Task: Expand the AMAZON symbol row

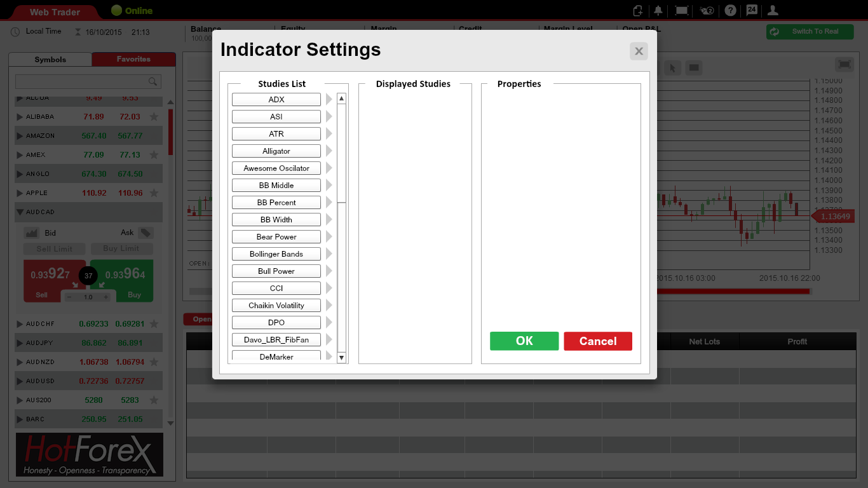Action: tap(20, 136)
